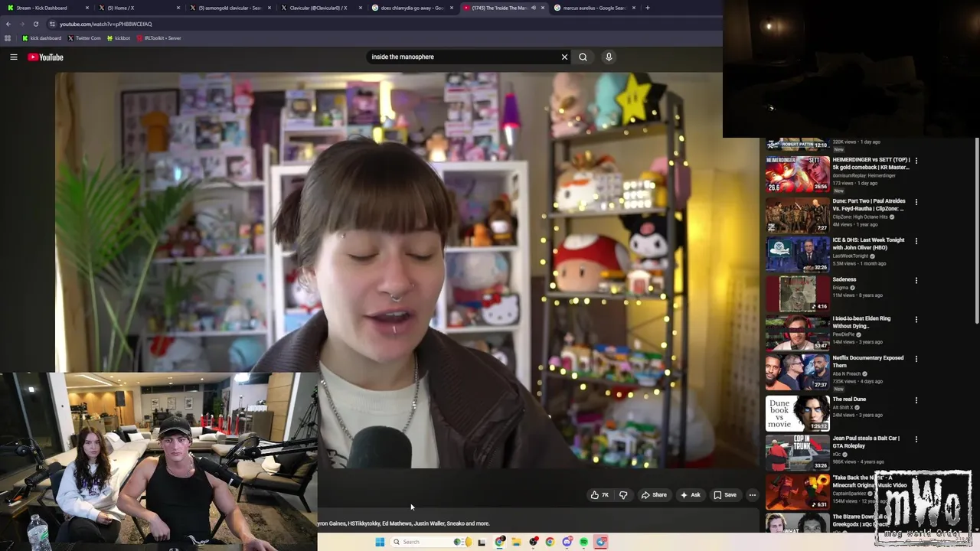Image resolution: width=980 pixels, height=551 pixels.
Task: Open the Windows Start menu
Action: tap(380, 542)
